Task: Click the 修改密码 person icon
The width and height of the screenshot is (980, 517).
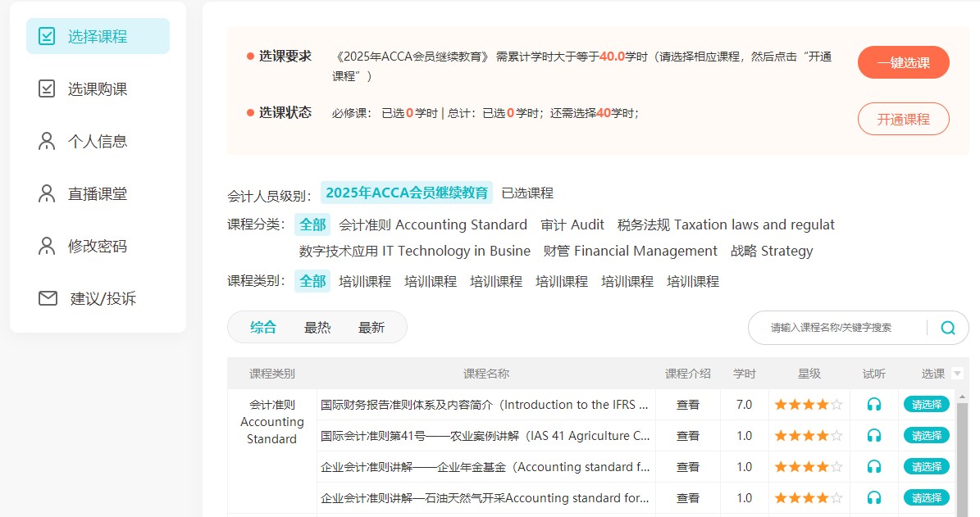Action: 47,246
